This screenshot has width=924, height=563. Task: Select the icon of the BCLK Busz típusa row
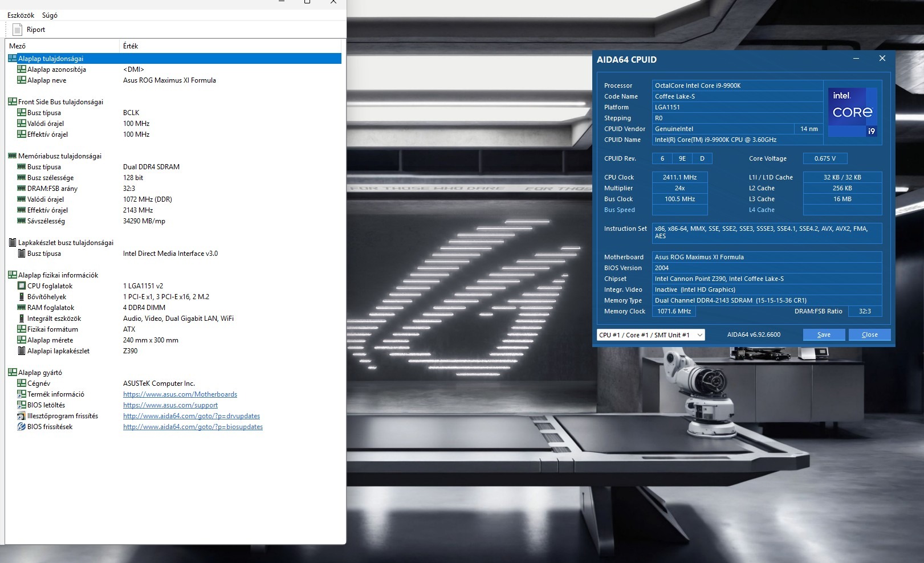tap(22, 112)
